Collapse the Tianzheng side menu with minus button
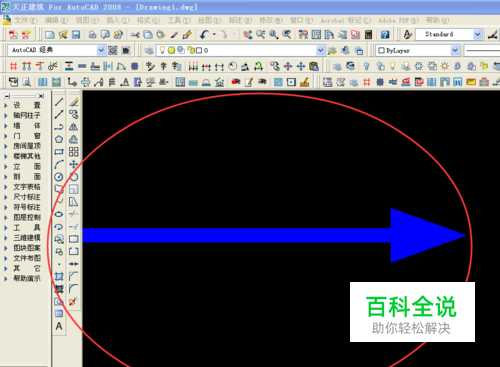This screenshot has width=500, height=367. pos(7,96)
